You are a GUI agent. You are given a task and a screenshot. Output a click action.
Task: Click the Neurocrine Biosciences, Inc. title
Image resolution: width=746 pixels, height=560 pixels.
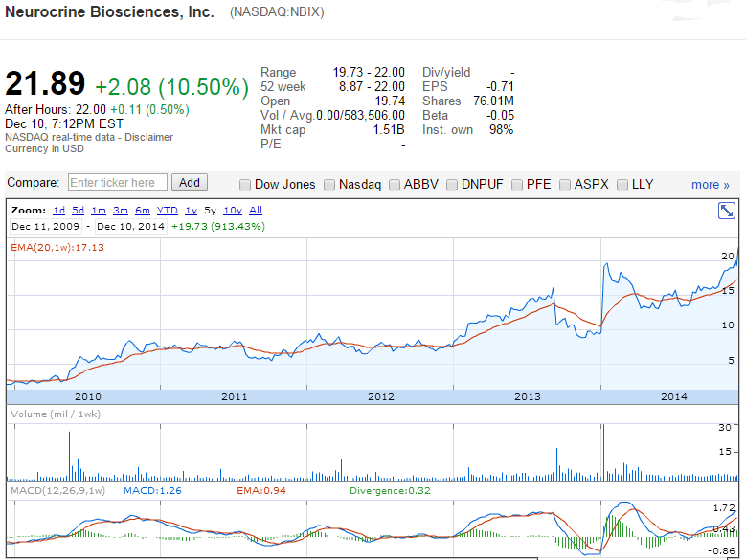pos(109,11)
